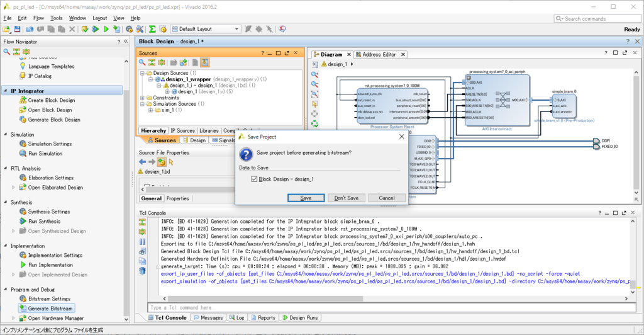Collapse the RTL Analysis section
Screen dimensions: 644x335
point(5,168)
